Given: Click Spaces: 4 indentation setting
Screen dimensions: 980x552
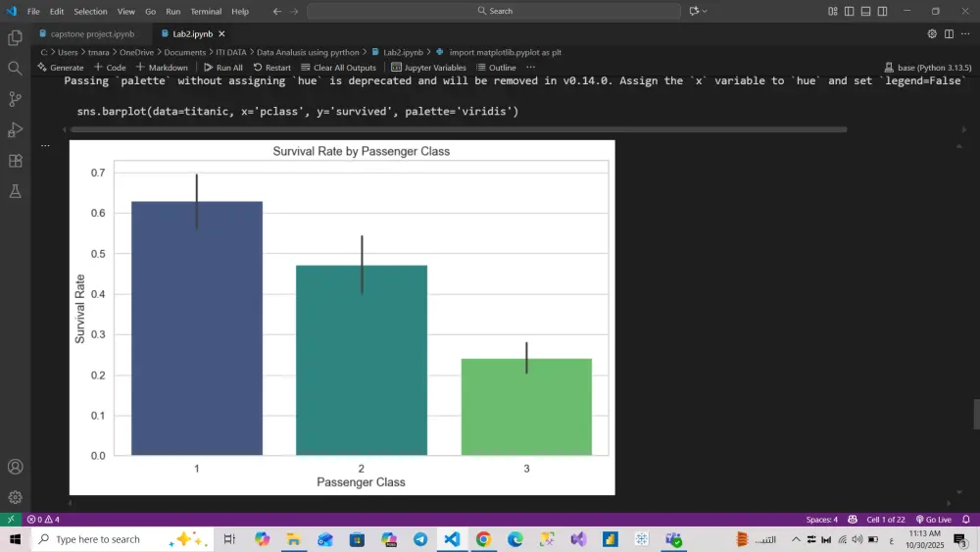Looking at the screenshot, I should coord(822,520).
